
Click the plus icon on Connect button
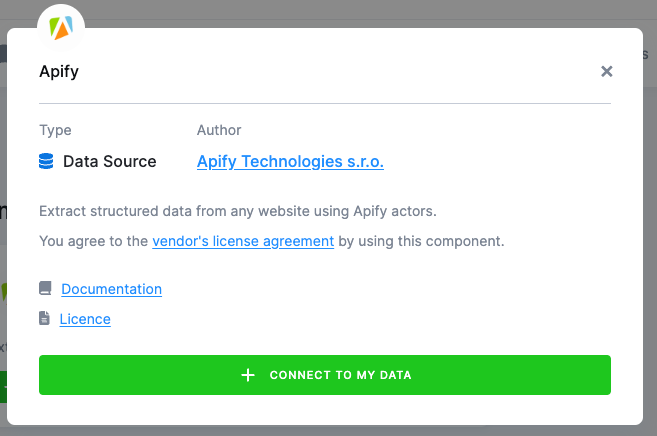[248, 375]
